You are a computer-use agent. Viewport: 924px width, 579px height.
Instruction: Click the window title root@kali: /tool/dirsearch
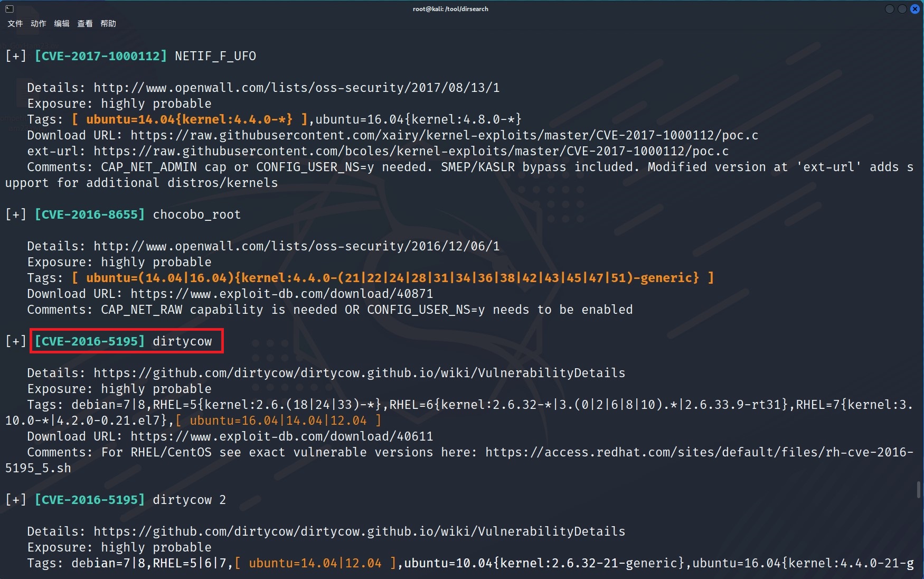click(x=450, y=8)
